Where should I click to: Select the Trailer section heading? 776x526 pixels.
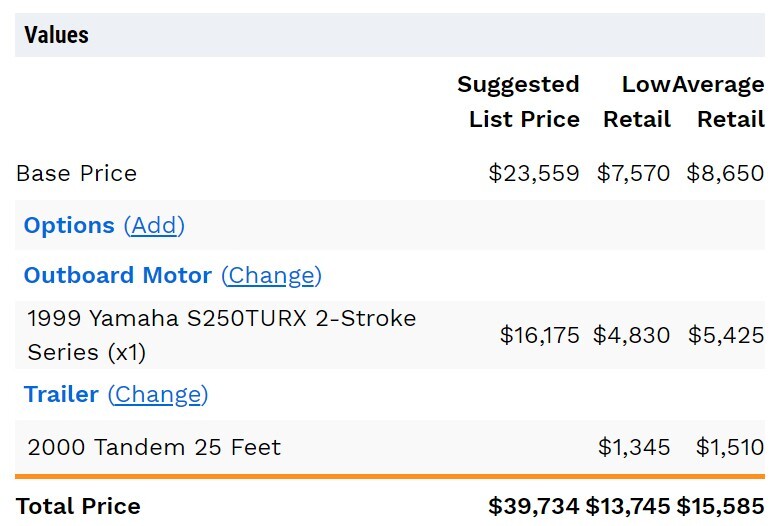(61, 394)
